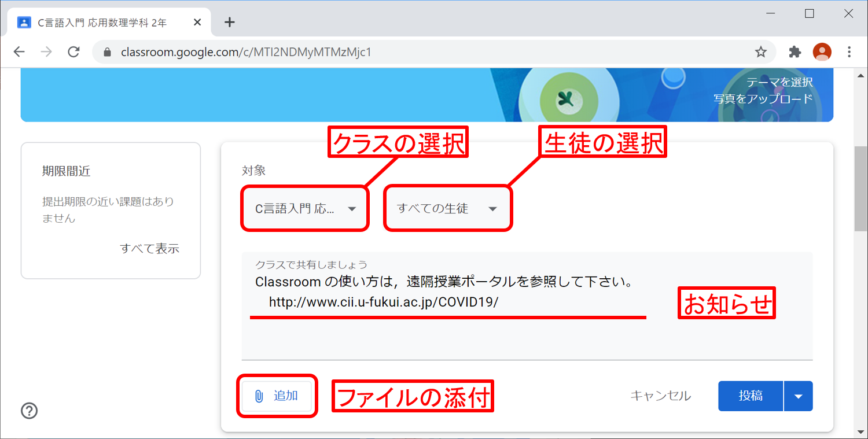
Task: Click 写真をアップロード on the banner
Action: click(763, 99)
